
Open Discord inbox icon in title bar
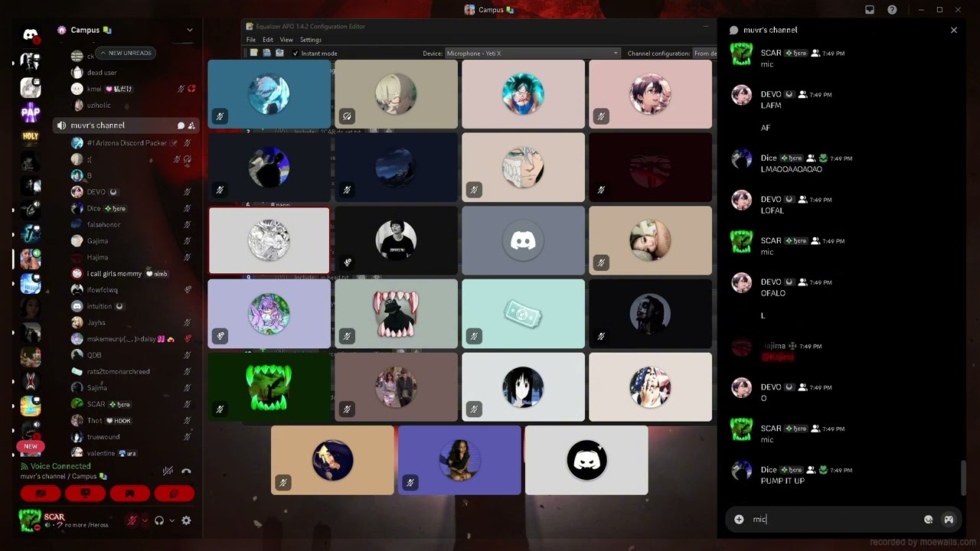[x=870, y=10]
